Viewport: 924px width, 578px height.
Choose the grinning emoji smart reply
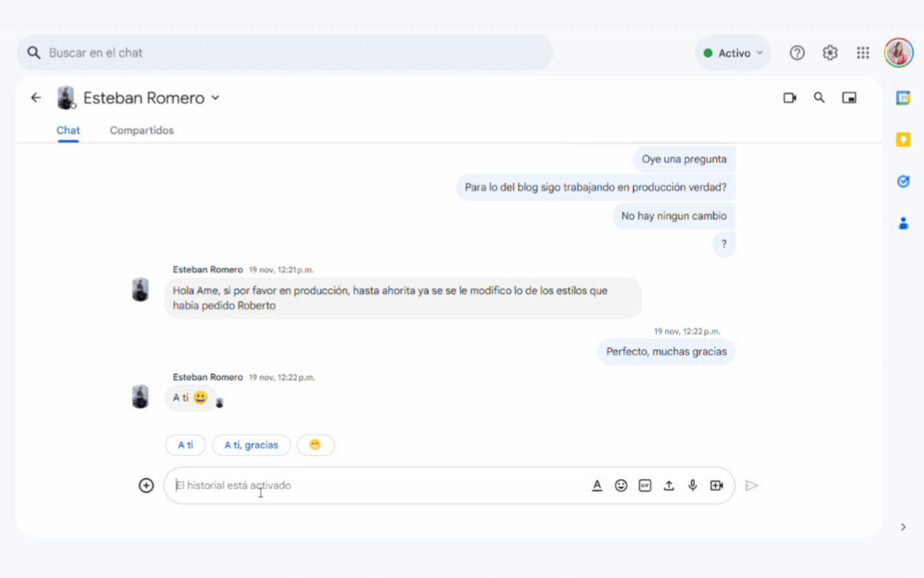316,445
